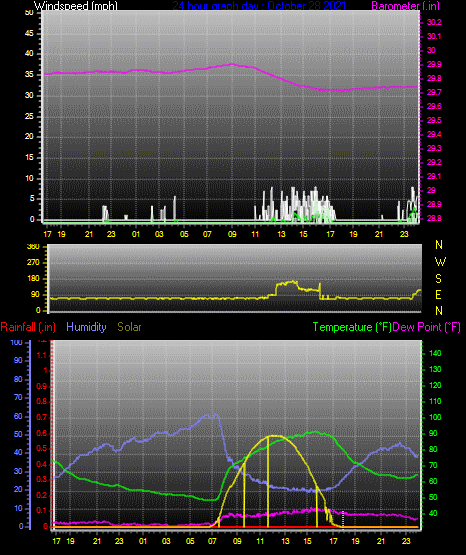Click the 130 mark on the temperature axis
Image resolution: width=466 pixels, height=555 pixels.
[x=435, y=369]
